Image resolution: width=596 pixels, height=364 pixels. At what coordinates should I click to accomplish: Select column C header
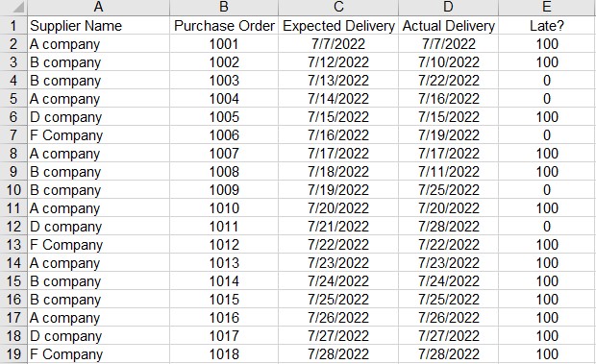338,8
